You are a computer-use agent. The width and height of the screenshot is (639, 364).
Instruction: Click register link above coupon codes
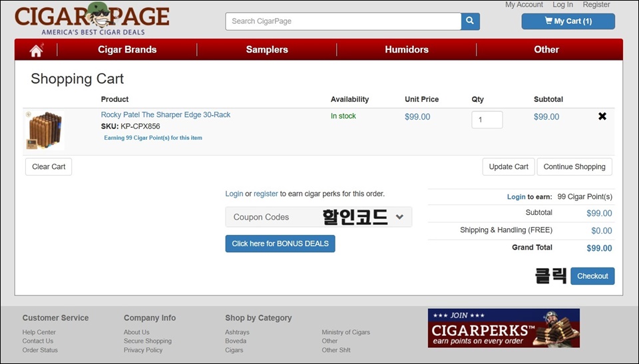tap(266, 194)
